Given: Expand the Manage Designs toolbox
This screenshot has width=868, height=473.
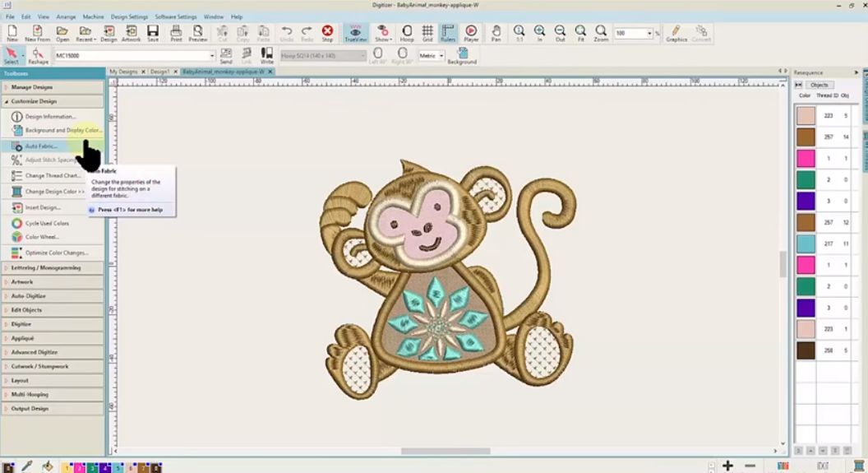Looking at the screenshot, I should [52, 87].
